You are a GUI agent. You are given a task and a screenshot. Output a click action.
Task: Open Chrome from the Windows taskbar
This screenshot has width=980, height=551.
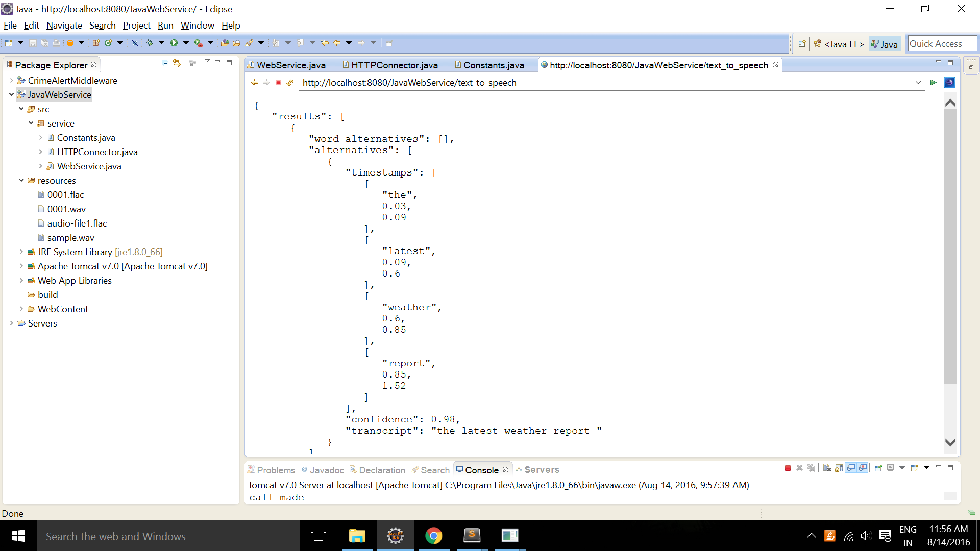(433, 536)
